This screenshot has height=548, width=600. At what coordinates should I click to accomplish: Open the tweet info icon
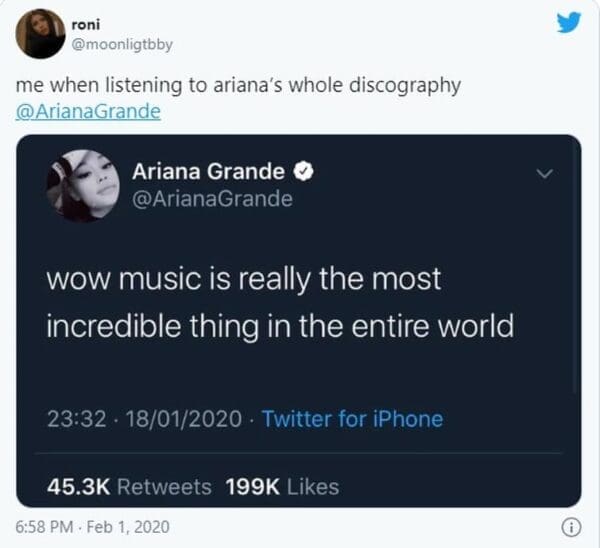tap(571, 528)
